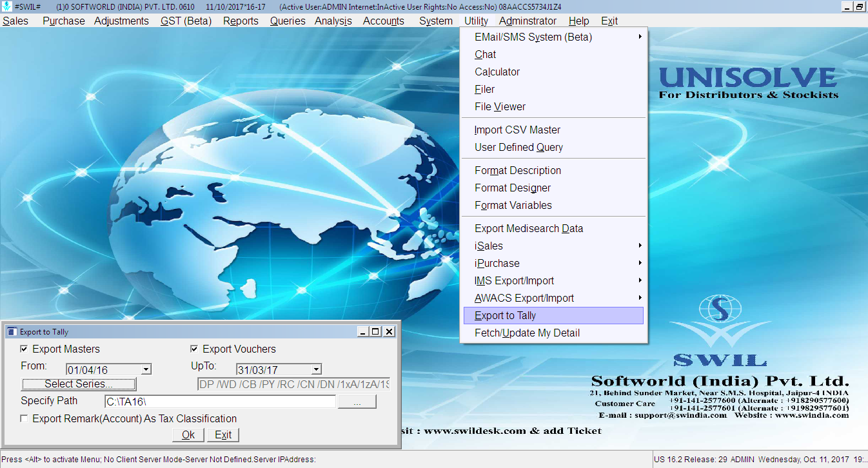Expand the iPurchase submenu

point(554,264)
